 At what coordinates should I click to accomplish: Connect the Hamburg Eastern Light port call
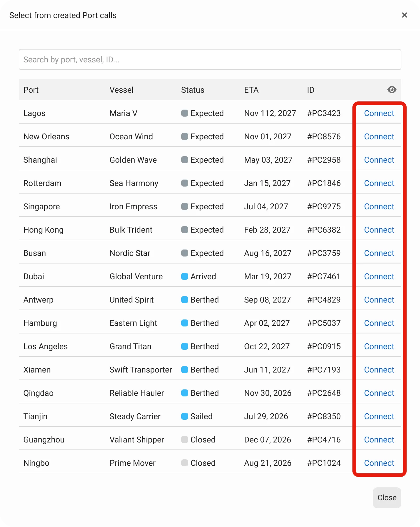[379, 323]
